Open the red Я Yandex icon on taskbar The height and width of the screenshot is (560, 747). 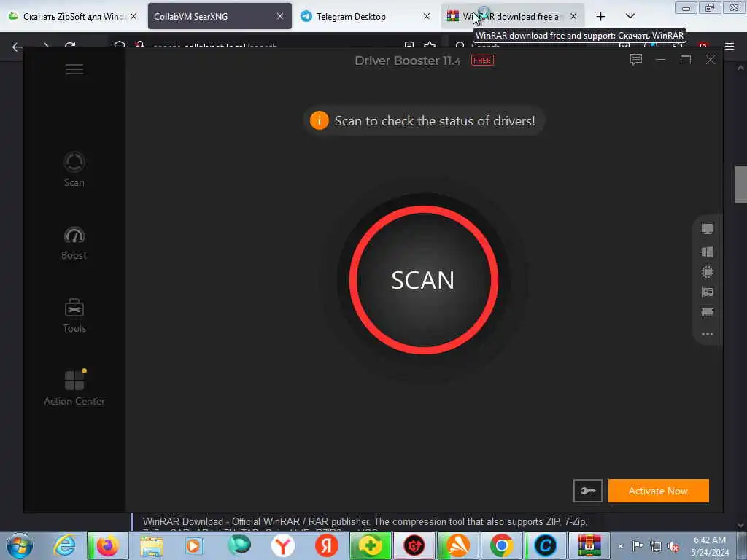pos(326,545)
